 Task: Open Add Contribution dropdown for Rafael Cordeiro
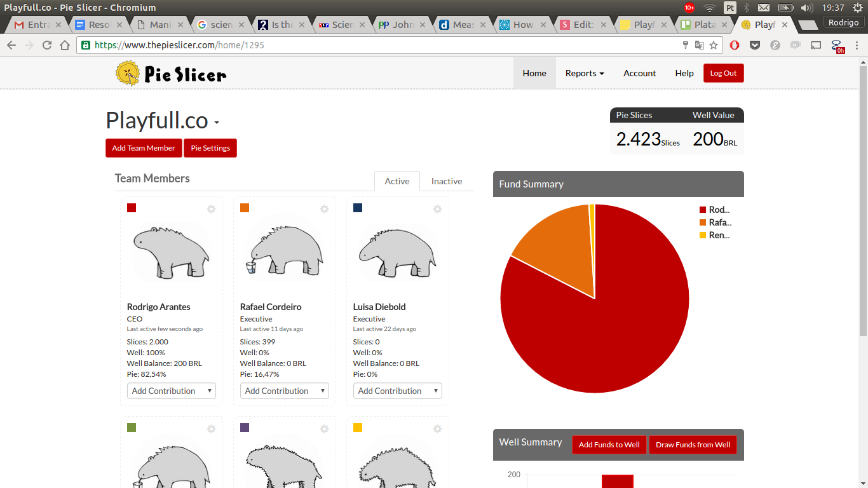285,391
